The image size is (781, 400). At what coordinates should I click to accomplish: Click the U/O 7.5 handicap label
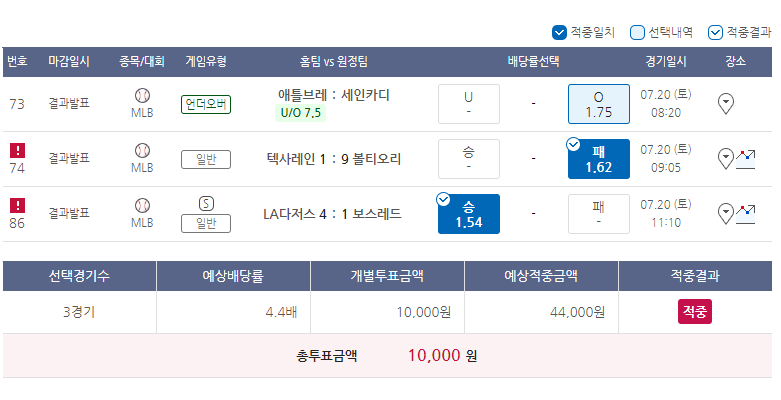[x=299, y=113]
